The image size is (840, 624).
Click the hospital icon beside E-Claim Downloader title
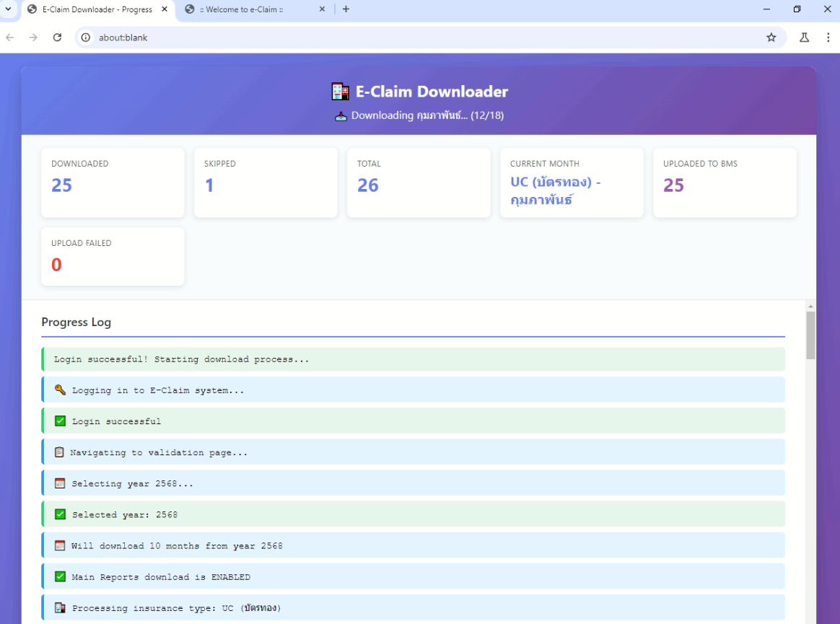pos(340,92)
